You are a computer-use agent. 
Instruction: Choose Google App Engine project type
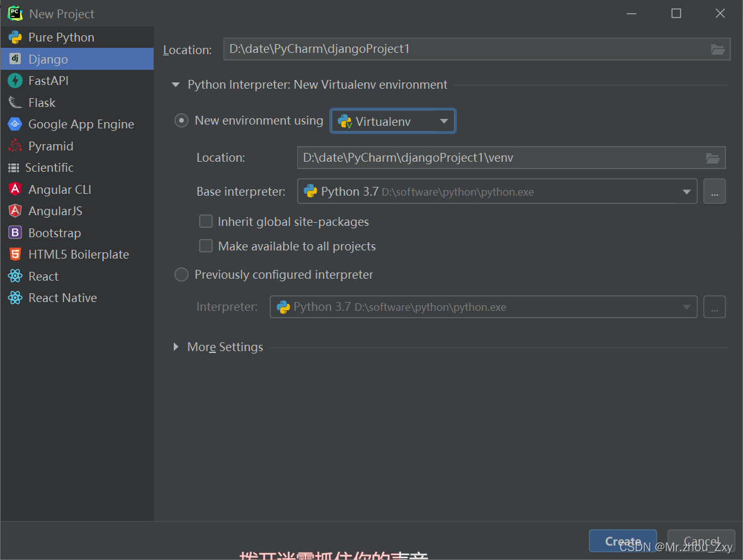coord(77,124)
